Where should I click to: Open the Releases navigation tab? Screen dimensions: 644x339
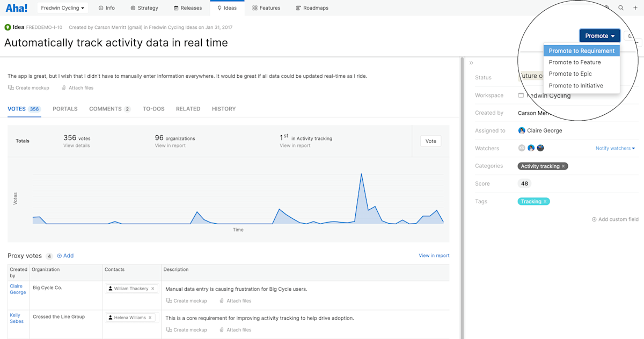coord(188,8)
